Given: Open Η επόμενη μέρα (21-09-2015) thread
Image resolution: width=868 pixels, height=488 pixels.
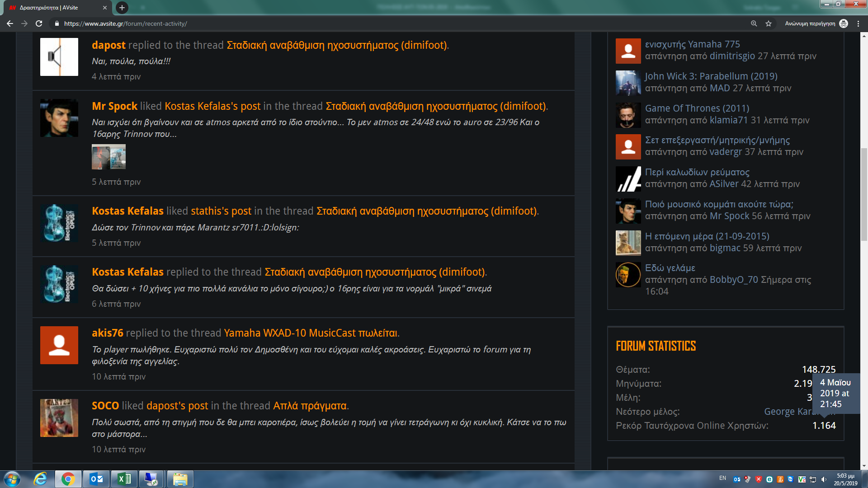Looking at the screenshot, I should pyautogui.click(x=707, y=236).
